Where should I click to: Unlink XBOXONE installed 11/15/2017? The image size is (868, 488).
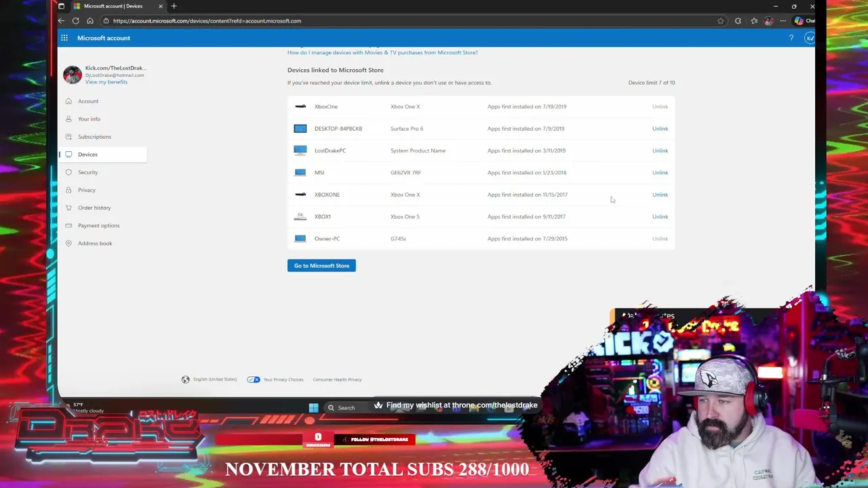click(x=660, y=195)
